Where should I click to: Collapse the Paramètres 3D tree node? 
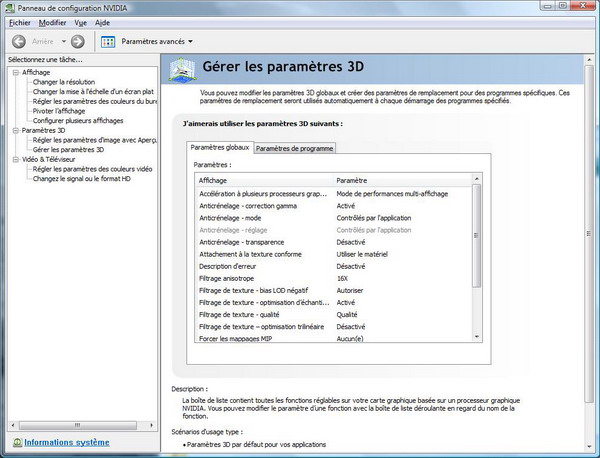click(x=15, y=130)
